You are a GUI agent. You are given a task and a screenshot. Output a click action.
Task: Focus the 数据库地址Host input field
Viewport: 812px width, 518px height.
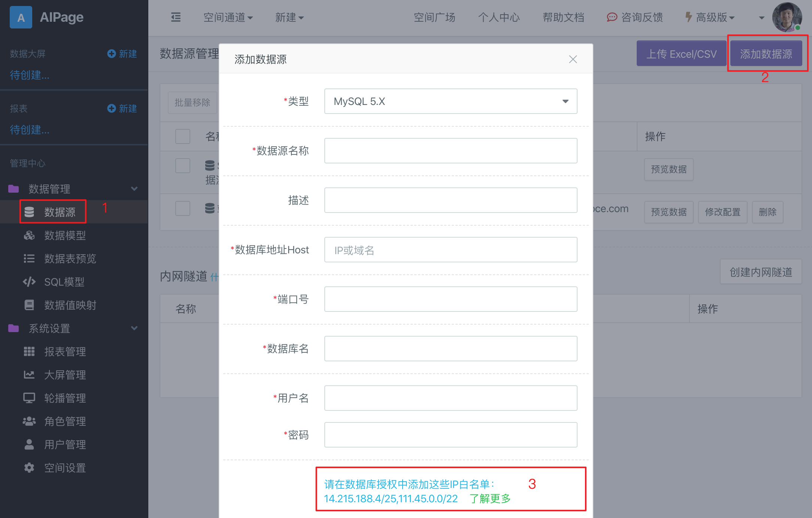451,250
